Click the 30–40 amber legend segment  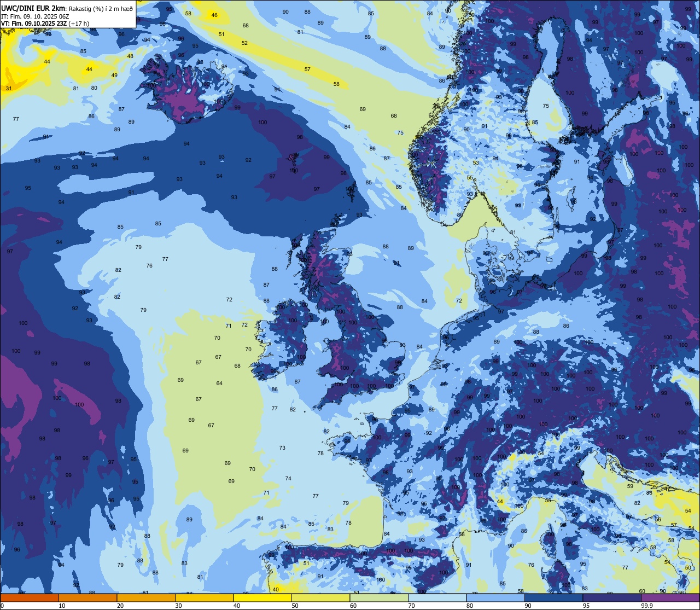tap(204, 597)
